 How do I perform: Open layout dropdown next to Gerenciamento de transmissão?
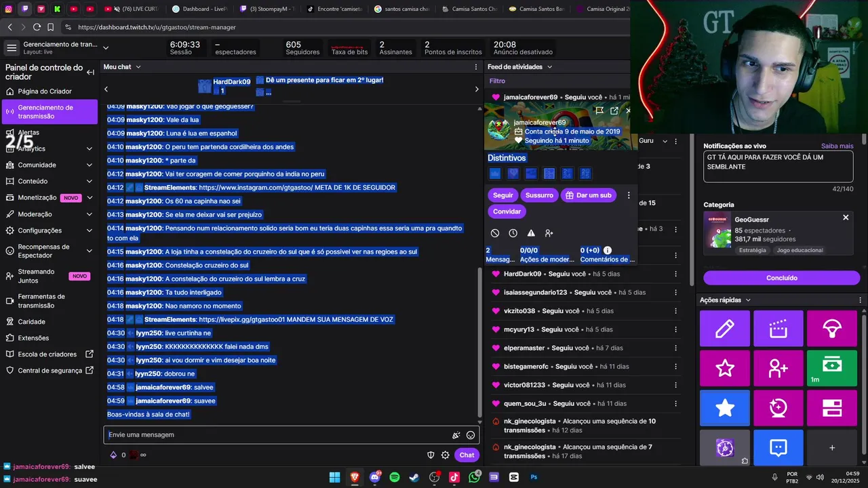pyautogui.click(x=105, y=47)
